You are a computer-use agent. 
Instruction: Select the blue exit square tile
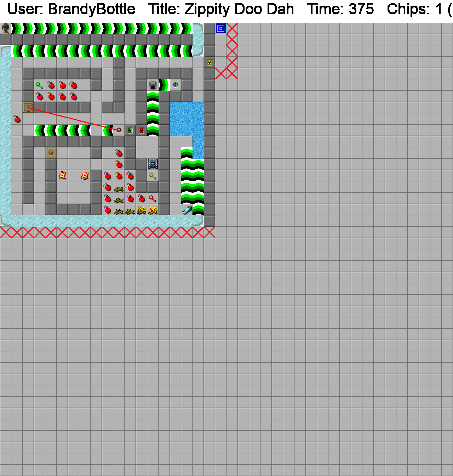coord(221,28)
